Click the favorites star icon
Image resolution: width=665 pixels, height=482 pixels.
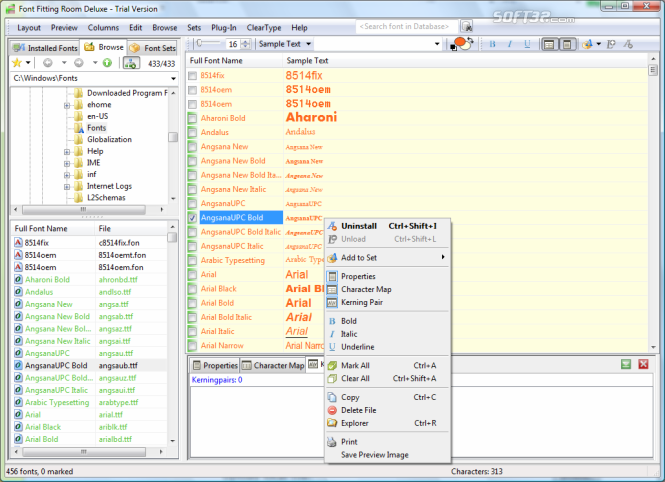(x=17, y=63)
